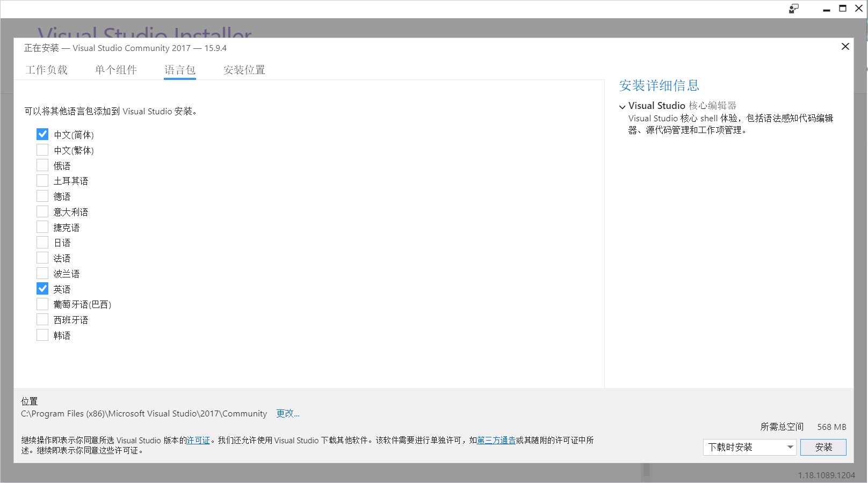Screen dimensions: 868x483
Task: Check the 法语 language pack
Action: coord(42,258)
